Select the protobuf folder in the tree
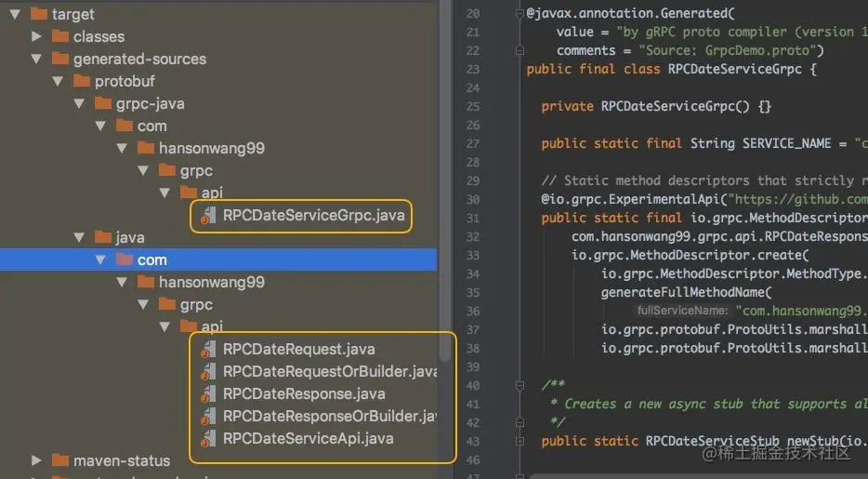This screenshot has height=479, width=868. (x=114, y=82)
